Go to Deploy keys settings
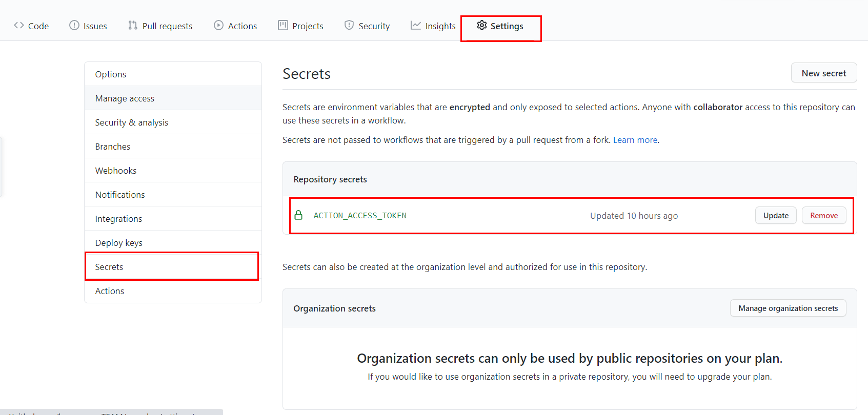868x415 pixels. click(119, 243)
